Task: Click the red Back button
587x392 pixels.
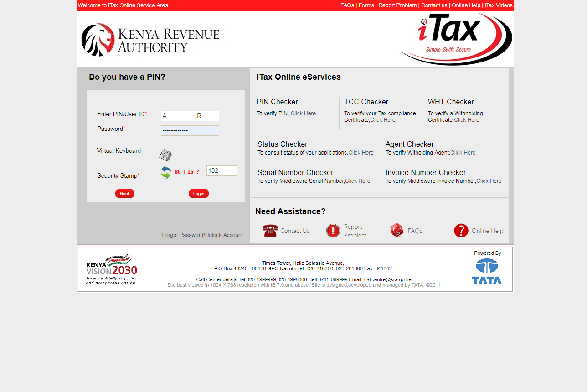Action: 125,193
